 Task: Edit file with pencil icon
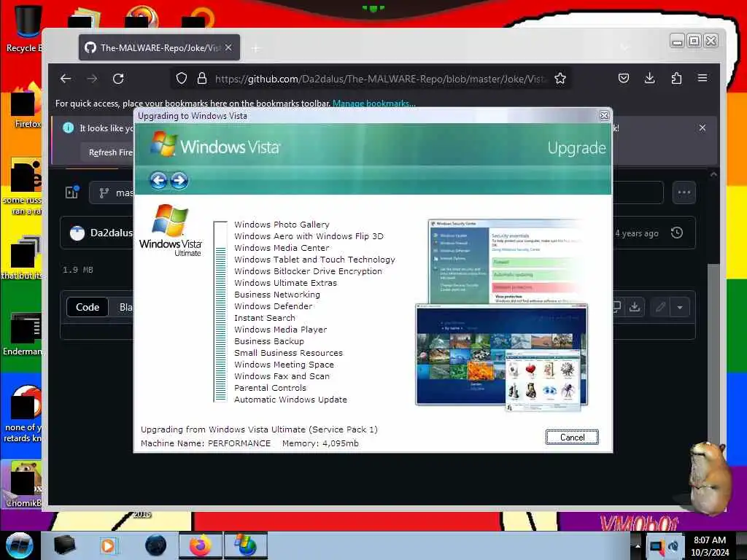coord(660,307)
